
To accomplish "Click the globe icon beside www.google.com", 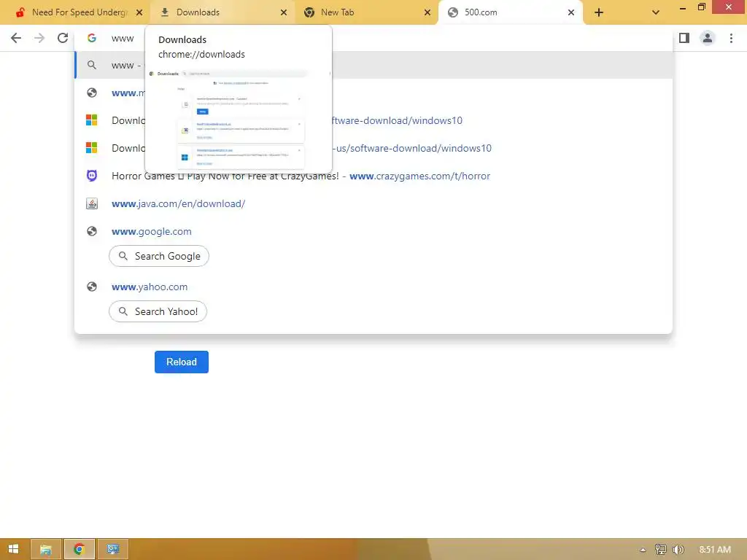I will point(92,231).
